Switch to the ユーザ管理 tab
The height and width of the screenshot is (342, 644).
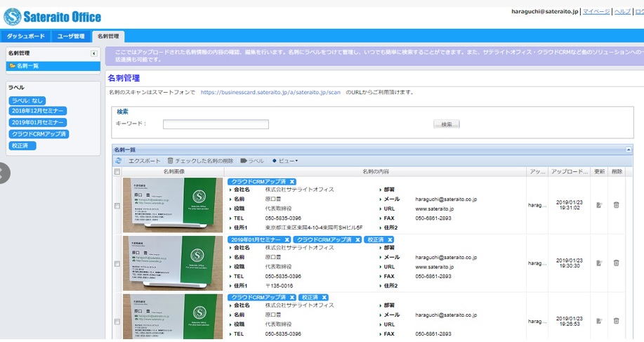click(70, 36)
